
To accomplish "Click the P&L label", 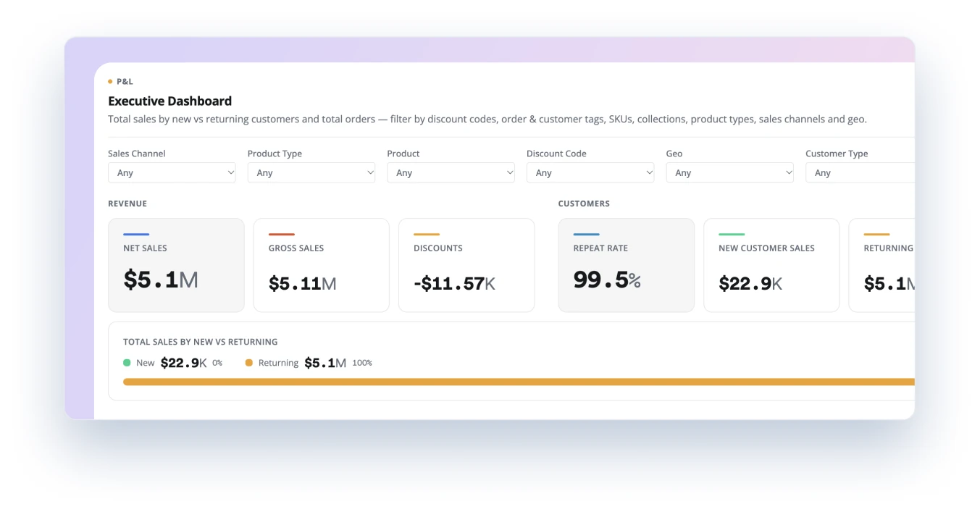I will 125,82.
